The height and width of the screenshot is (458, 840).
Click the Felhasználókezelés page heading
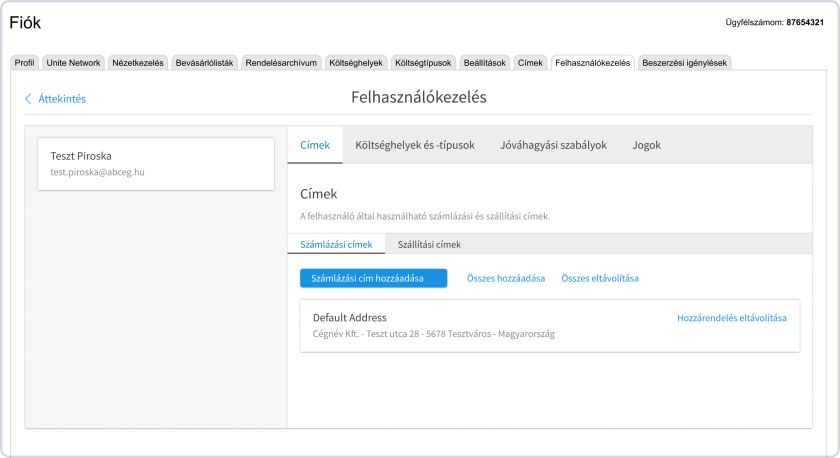point(419,97)
